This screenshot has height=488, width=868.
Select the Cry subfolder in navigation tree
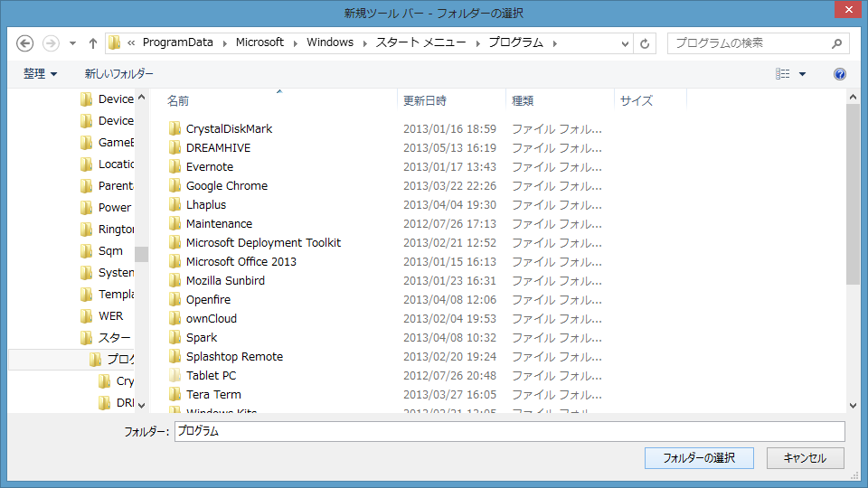click(116, 381)
